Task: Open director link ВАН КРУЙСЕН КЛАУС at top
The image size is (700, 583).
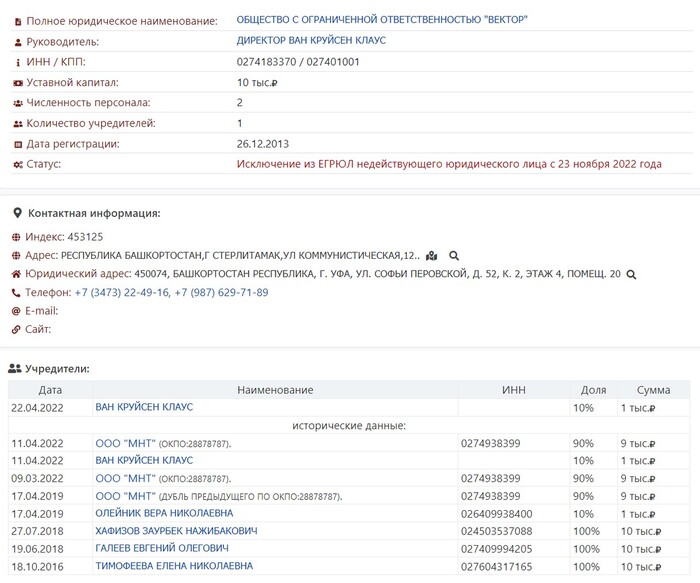Action: pyautogui.click(x=311, y=41)
